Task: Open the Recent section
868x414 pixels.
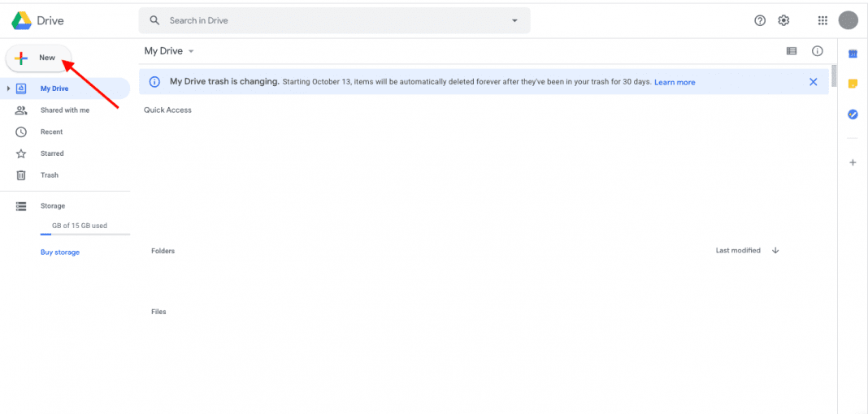Action: pos(51,132)
